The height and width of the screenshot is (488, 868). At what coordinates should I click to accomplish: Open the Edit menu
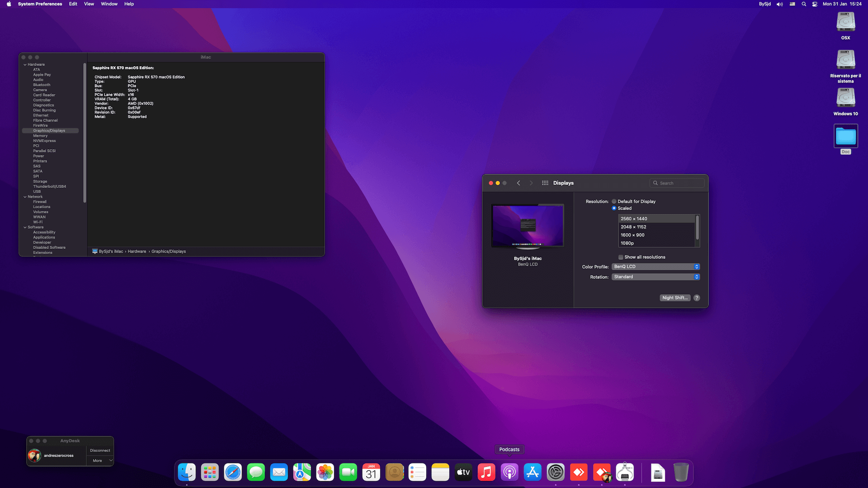coord(73,4)
